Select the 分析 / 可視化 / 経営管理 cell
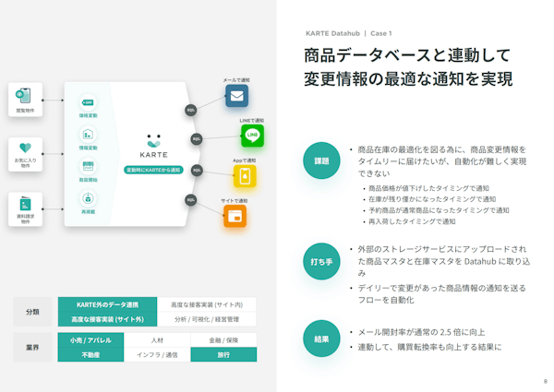Viewport: 554px width, 392px height. click(x=207, y=319)
